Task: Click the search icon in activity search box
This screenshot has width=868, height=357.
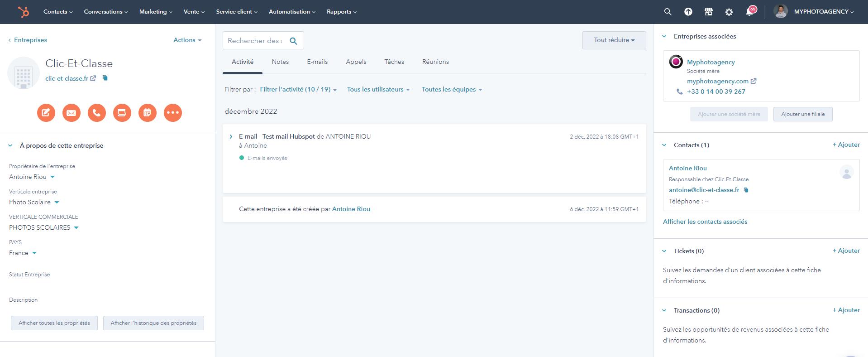Action: tap(293, 41)
